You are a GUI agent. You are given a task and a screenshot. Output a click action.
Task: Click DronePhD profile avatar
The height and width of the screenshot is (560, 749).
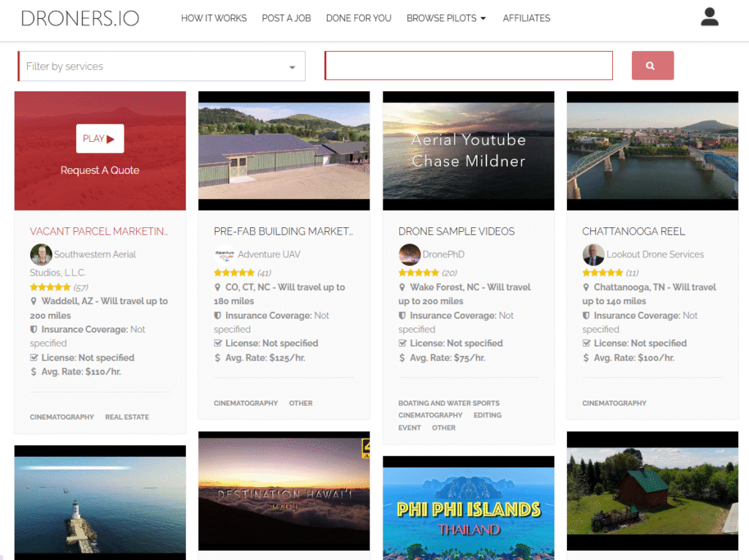409,254
